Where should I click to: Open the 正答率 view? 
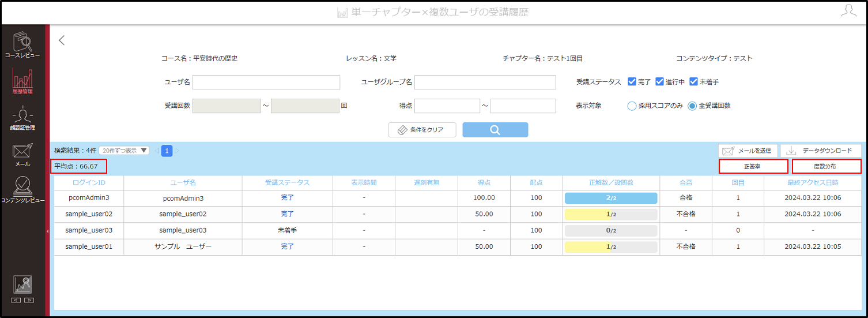point(753,166)
